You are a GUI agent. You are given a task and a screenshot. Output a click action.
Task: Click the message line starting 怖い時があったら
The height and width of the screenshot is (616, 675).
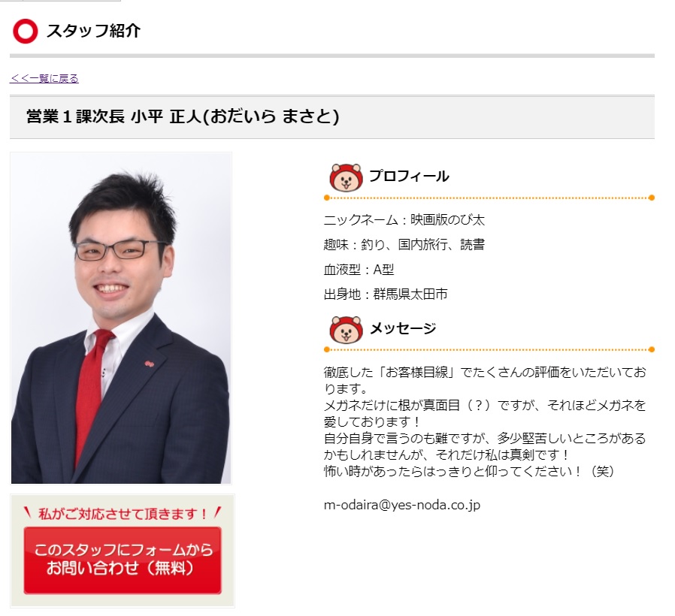(x=469, y=472)
